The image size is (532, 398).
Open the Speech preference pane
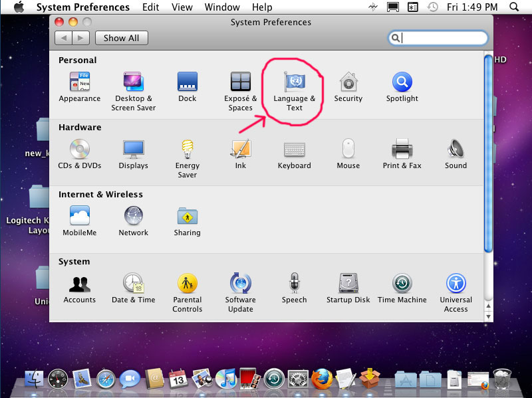(295, 288)
